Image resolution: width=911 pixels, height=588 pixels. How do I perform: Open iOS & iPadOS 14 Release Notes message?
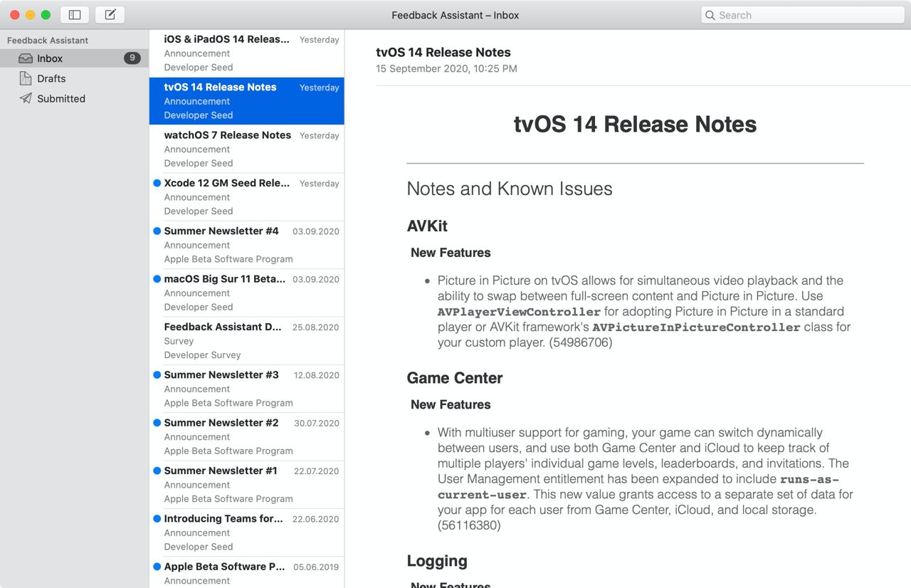(247, 53)
